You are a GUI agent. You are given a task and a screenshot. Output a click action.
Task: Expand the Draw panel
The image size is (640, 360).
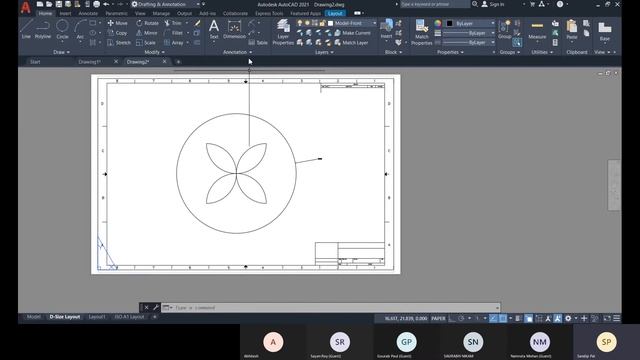(61, 52)
